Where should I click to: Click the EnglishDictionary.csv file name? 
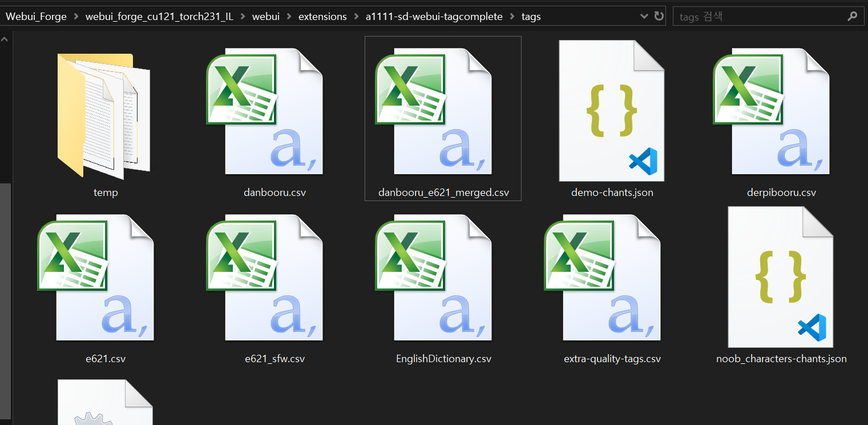[x=443, y=359]
